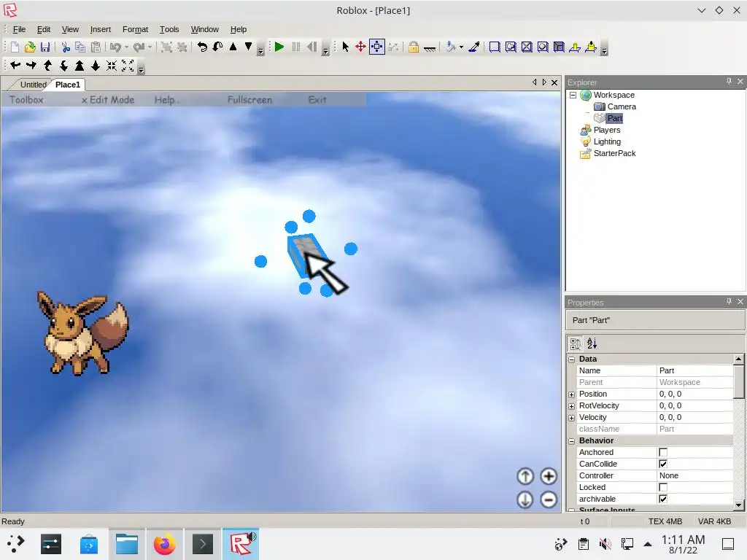The width and height of the screenshot is (747, 560).
Task: Zoom out with viewport minus button
Action: click(549, 499)
